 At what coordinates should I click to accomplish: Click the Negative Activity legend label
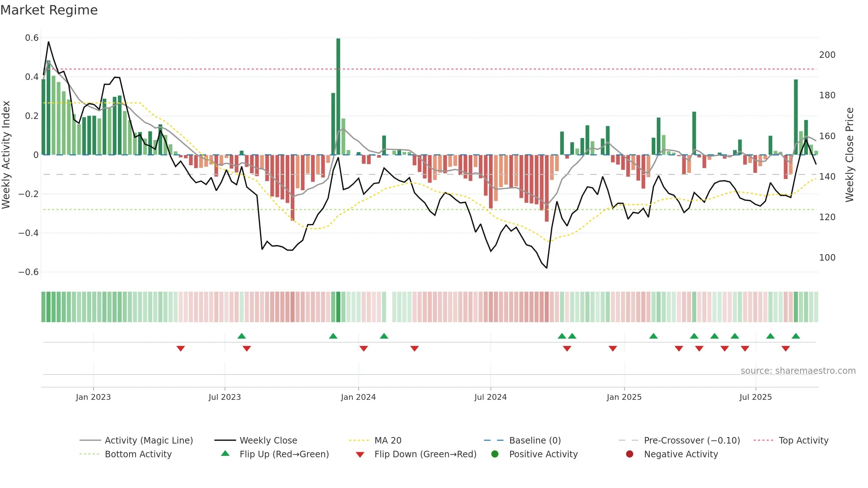coord(681,454)
